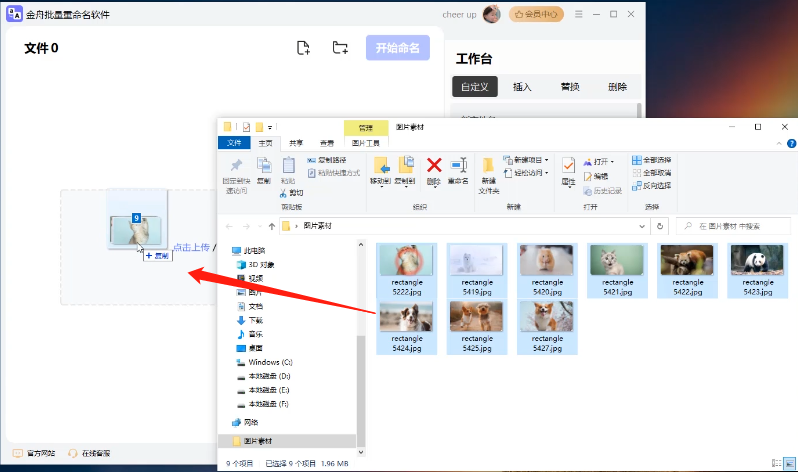Image resolution: width=798 pixels, height=472 pixels.
Task: Click the add file icon in rename app
Action: tap(303, 48)
